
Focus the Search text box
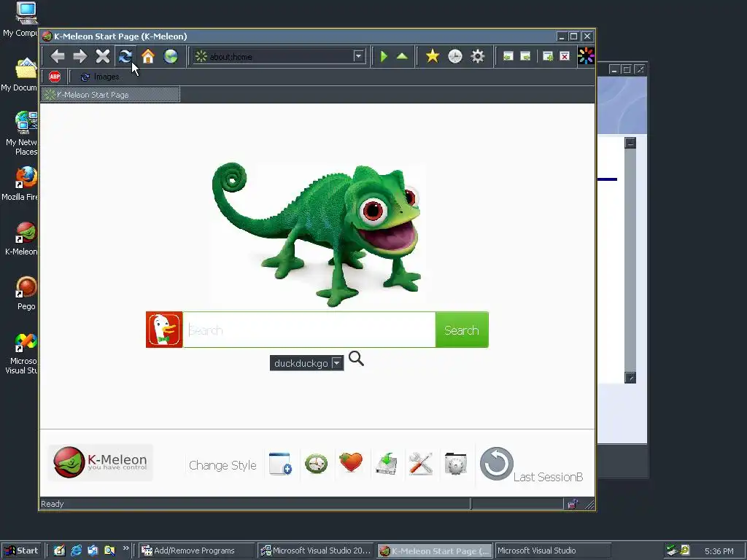(309, 330)
